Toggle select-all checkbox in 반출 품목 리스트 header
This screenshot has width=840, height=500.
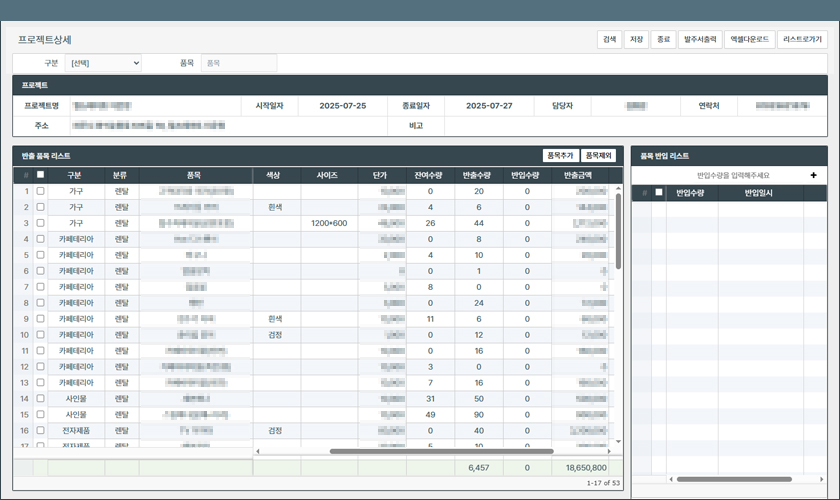click(x=41, y=175)
